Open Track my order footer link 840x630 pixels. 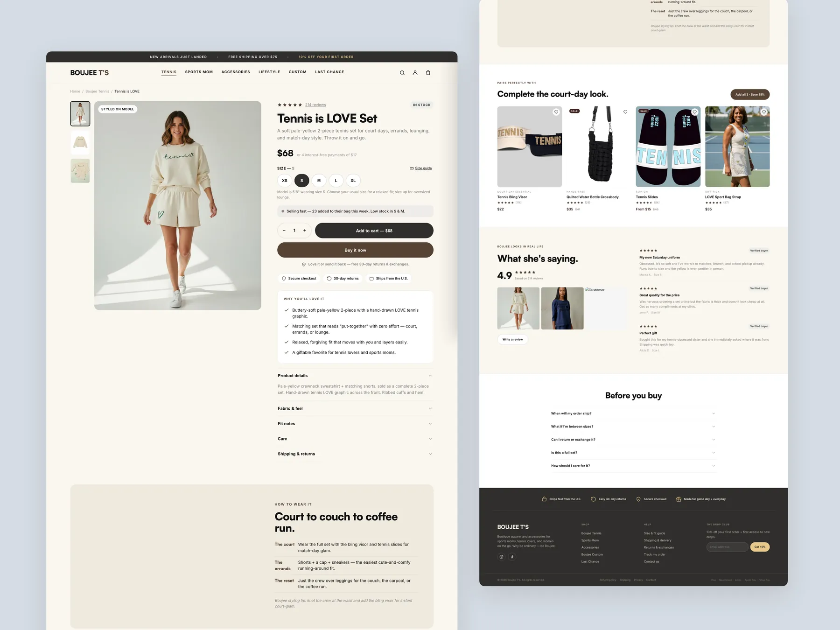pos(655,554)
